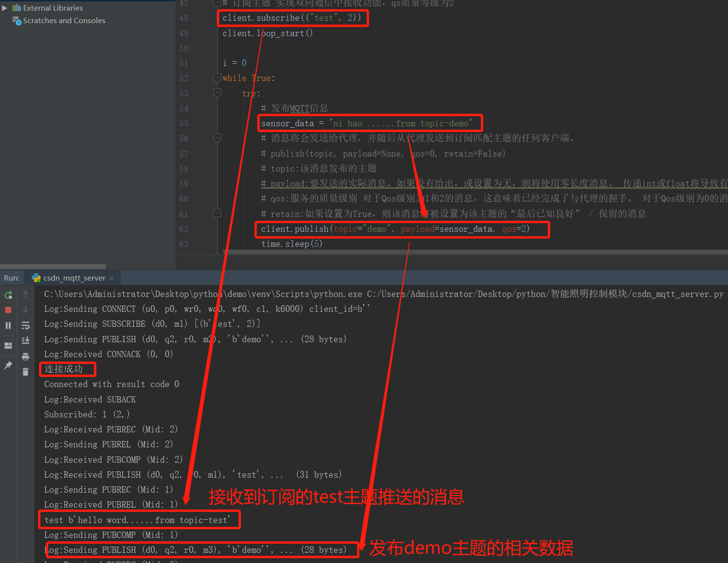728x563 pixels.
Task: Toggle scroll to end of console
Action: (26, 341)
